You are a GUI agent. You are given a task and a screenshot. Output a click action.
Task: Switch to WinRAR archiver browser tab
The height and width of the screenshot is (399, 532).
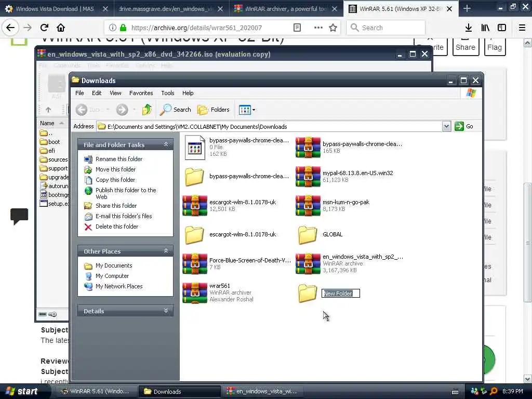tap(285, 9)
